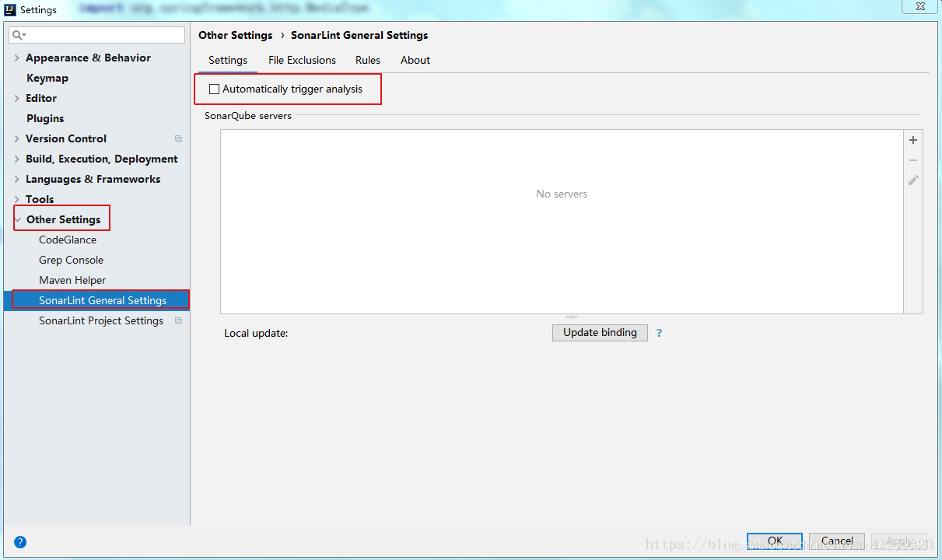Click the "No servers" placeholder text
Image resolution: width=942 pixels, height=560 pixels.
562,194
